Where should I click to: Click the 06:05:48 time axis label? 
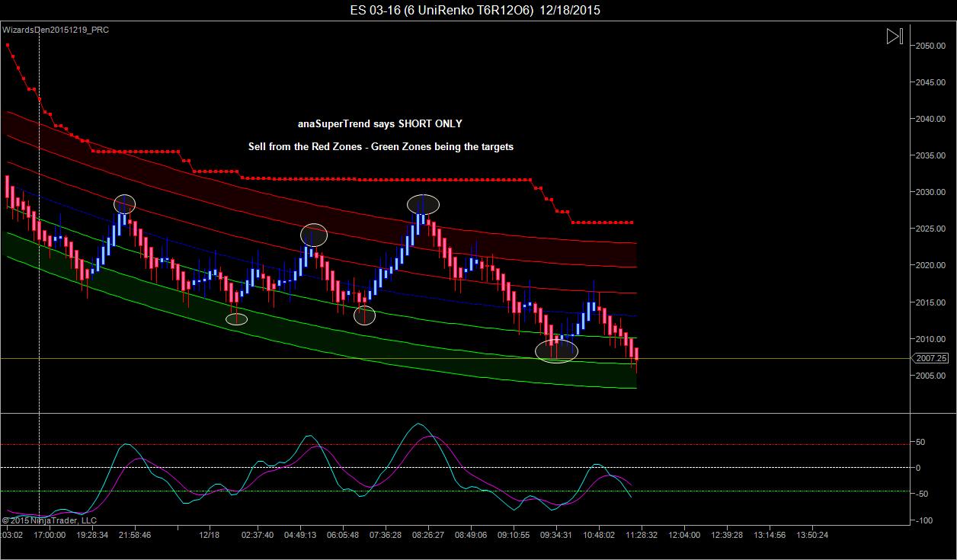click(x=343, y=535)
